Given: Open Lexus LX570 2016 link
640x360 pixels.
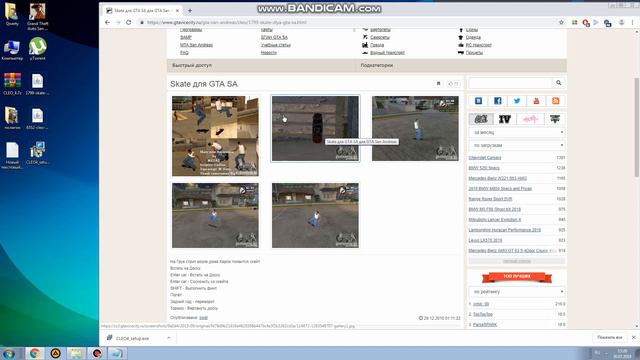Looking at the screenshot, I should pos(485,240).
